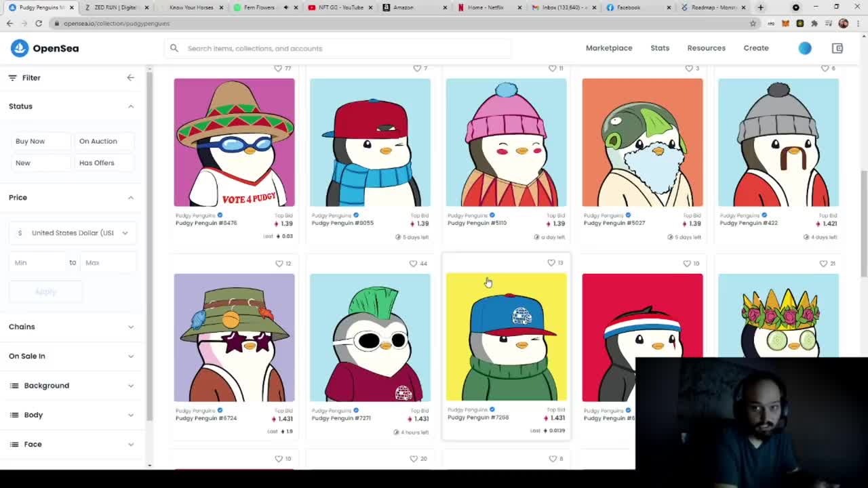
Task: Click the page vertical scrollbar
Action: coord(864,224)
